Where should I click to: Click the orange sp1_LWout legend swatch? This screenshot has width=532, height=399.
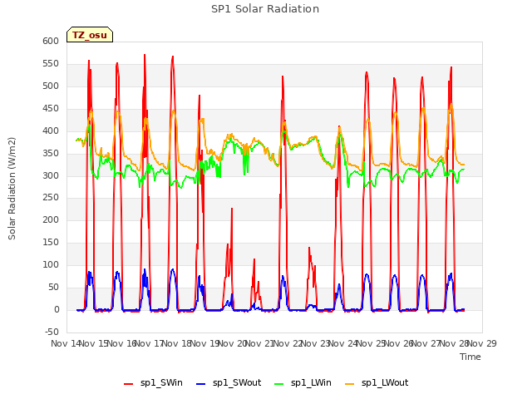pos(349,384)
